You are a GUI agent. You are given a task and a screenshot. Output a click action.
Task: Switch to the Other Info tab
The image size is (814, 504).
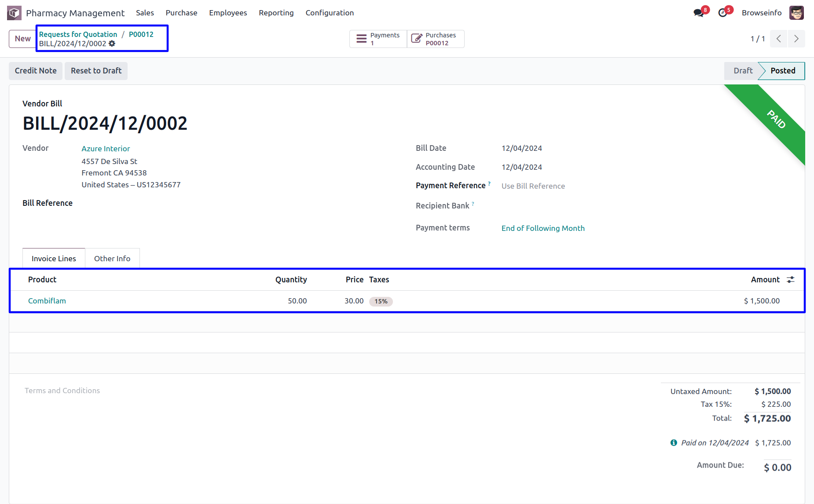[x=112, y=259]
